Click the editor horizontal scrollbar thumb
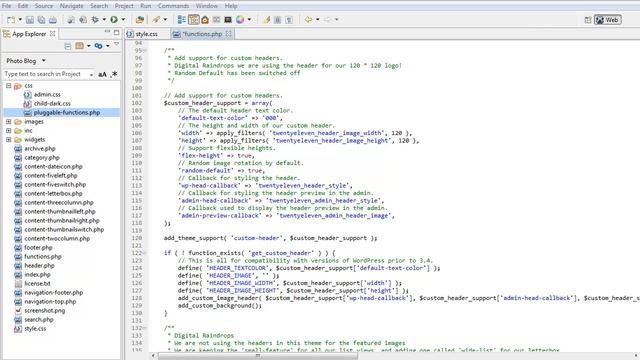Screen dimensions: 640x360 pyautogui.click(x=258, y=356)
